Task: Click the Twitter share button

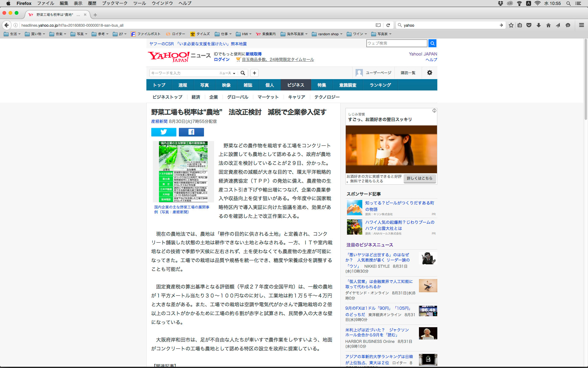Action: tap(164, 132)
